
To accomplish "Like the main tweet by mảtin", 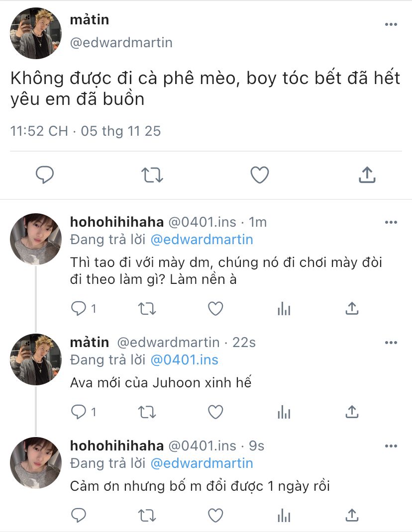I will pos(259,175).
